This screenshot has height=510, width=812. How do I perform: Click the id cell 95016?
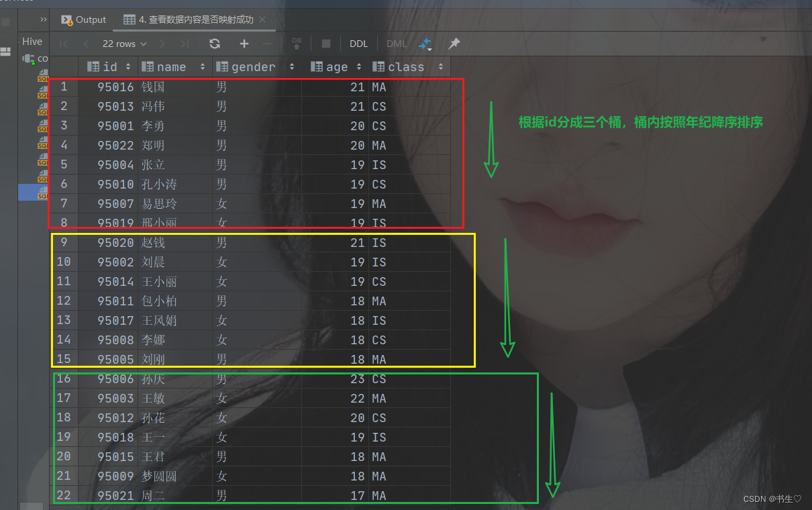tap(108, 87)
